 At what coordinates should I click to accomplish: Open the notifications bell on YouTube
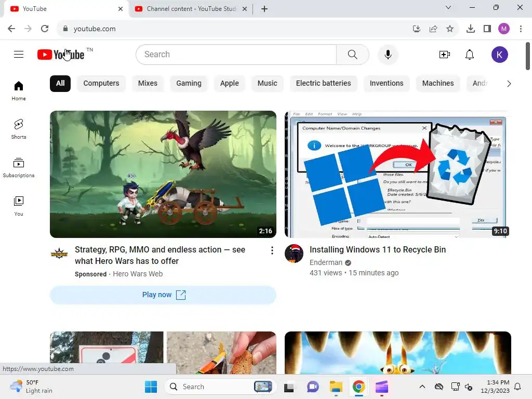click(x=470, y=54)
